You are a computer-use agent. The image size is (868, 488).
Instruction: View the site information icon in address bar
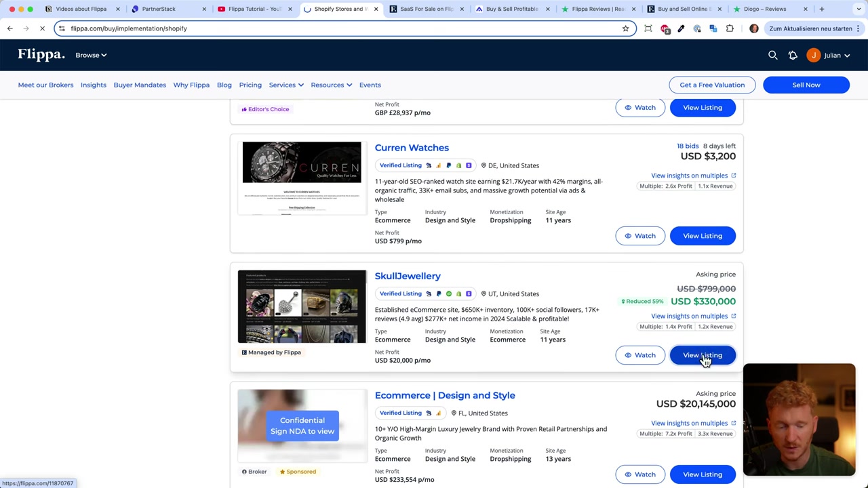(x=62, y=28)
